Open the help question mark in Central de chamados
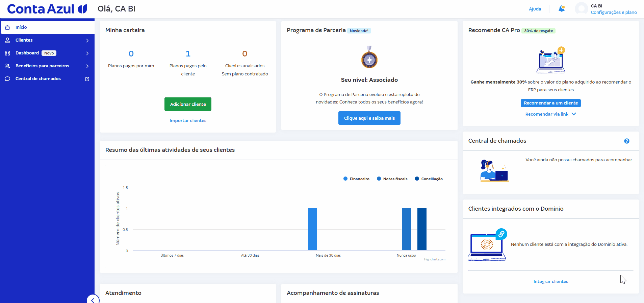The image size is (644, 303). click(x=627, y=141)
